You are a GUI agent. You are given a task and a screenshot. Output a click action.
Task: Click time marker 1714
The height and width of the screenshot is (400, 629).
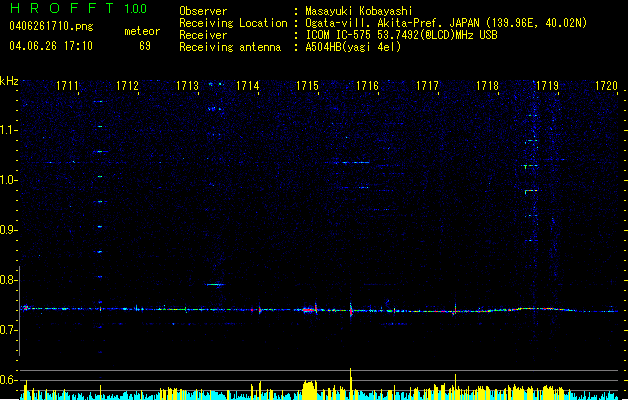click(x=248, y=86)
